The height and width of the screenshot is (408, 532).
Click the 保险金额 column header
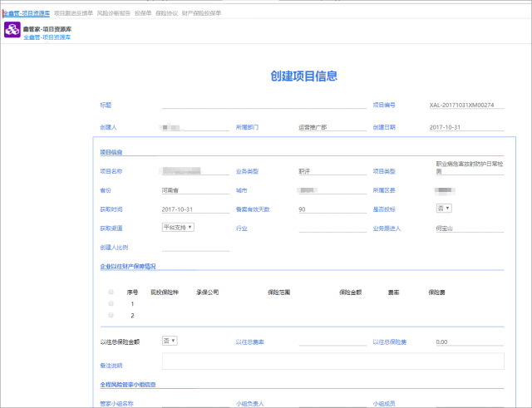pos(351,292)
